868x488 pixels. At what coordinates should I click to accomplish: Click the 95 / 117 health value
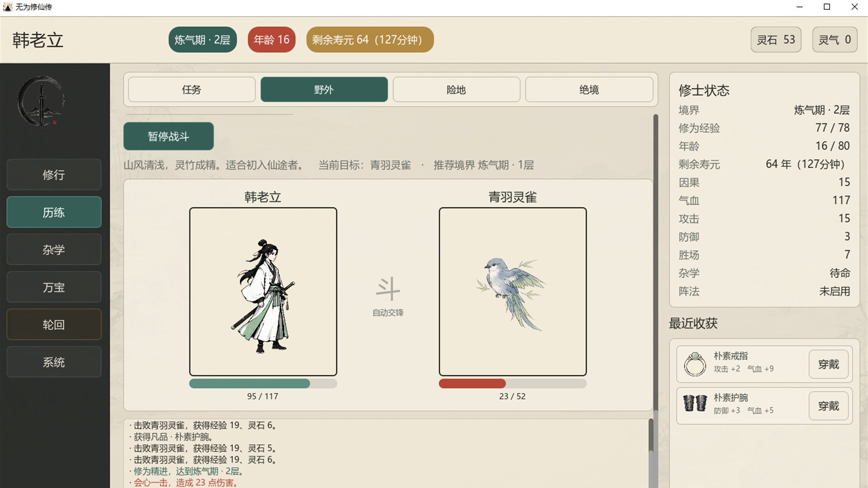(263, 396)
